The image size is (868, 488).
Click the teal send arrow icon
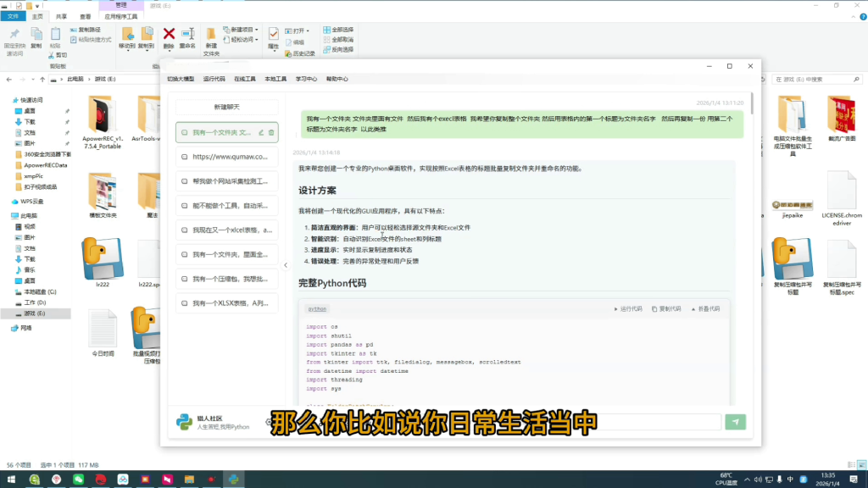(737, 422)
